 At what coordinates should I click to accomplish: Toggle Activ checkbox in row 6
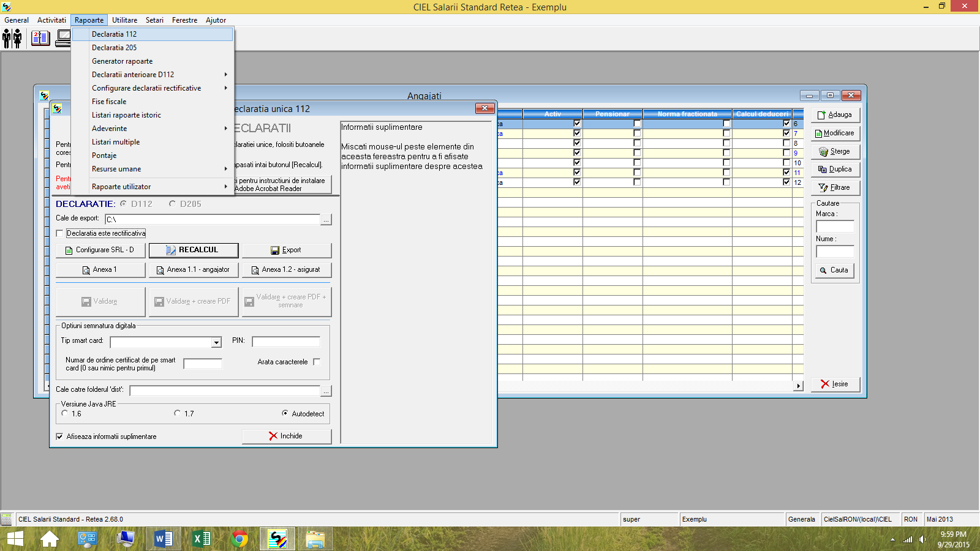click(x=576, y=123)
